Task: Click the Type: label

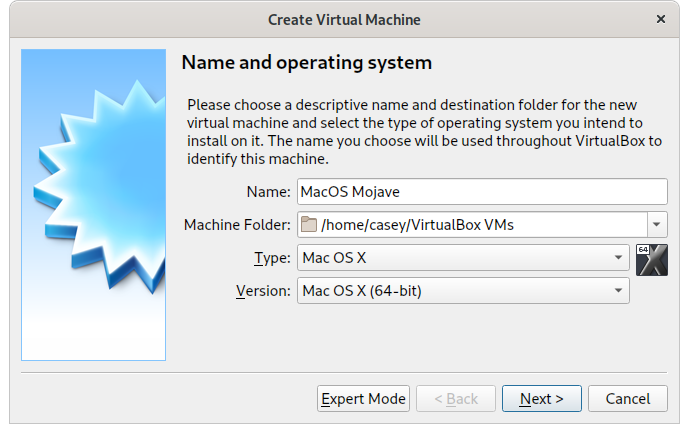Action: [x=272, y=258]
